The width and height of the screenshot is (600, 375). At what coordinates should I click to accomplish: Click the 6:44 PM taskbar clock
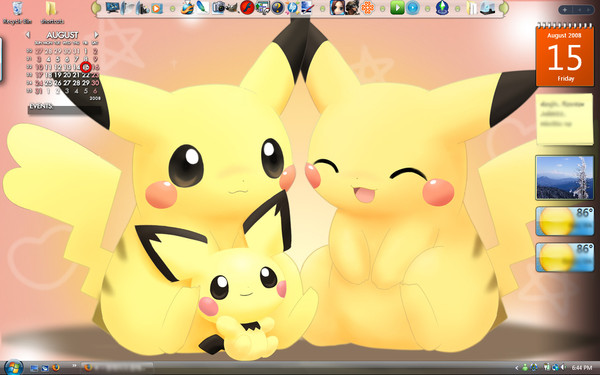tap(582, 368)
